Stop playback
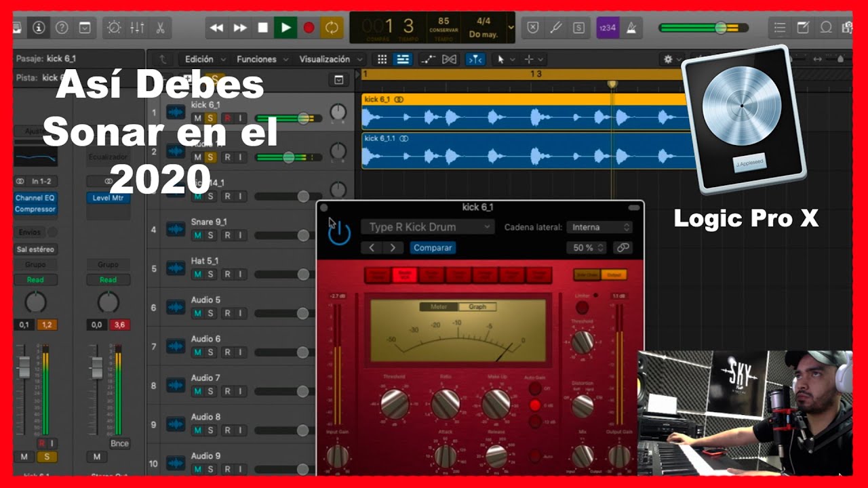The image size is (868, 488). coord(263,28)
